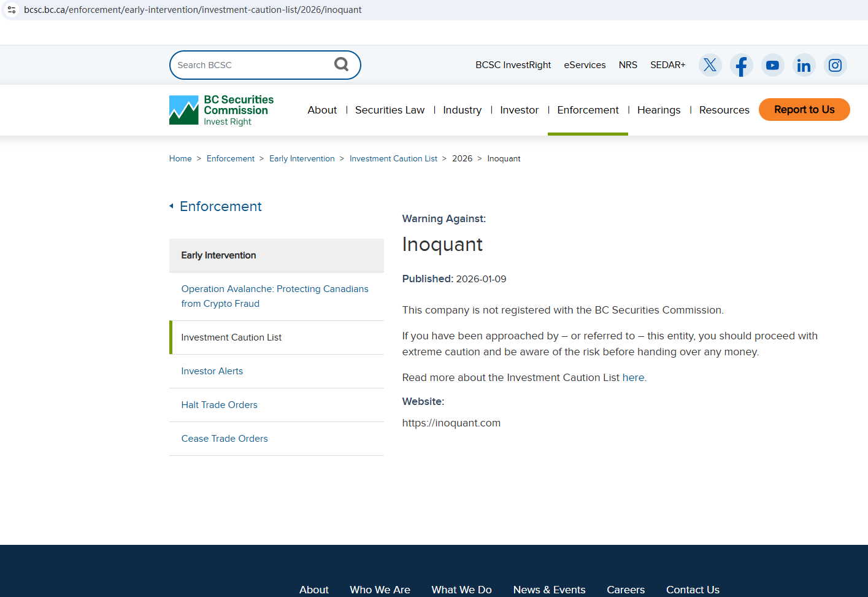Open the BCSC LinkedIn page
This screenshot has height=597, width=868.
[804, 65]
